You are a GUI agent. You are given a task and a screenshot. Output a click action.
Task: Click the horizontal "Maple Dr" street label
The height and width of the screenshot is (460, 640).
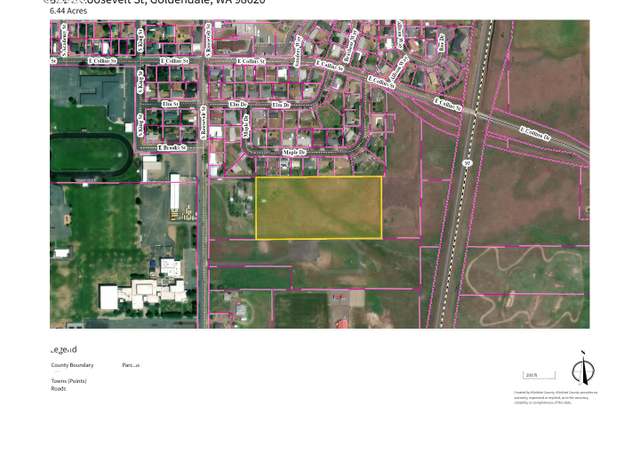(294, 152)
